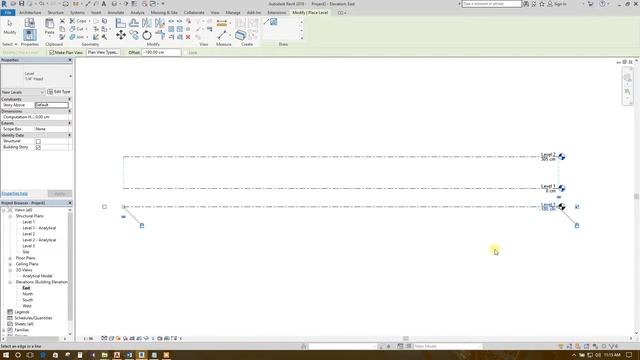Click the Story Above value field
Viewport: 640px width, 360px height.
point(51,105)
